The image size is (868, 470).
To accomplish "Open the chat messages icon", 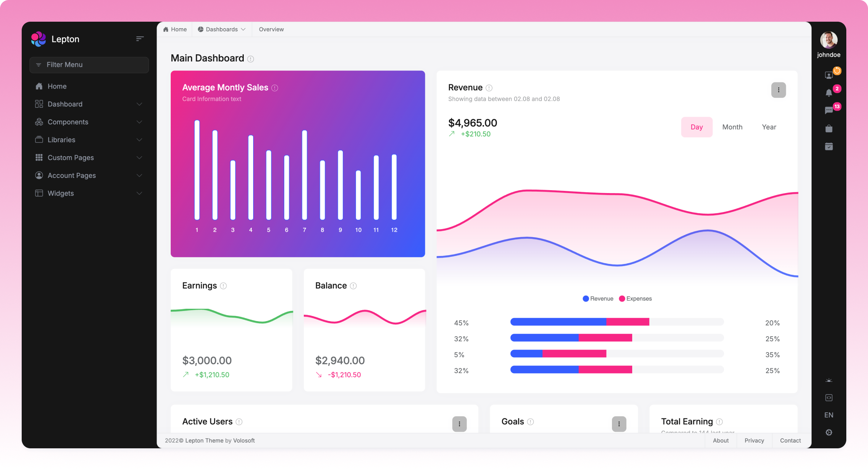I will point(829,110).
